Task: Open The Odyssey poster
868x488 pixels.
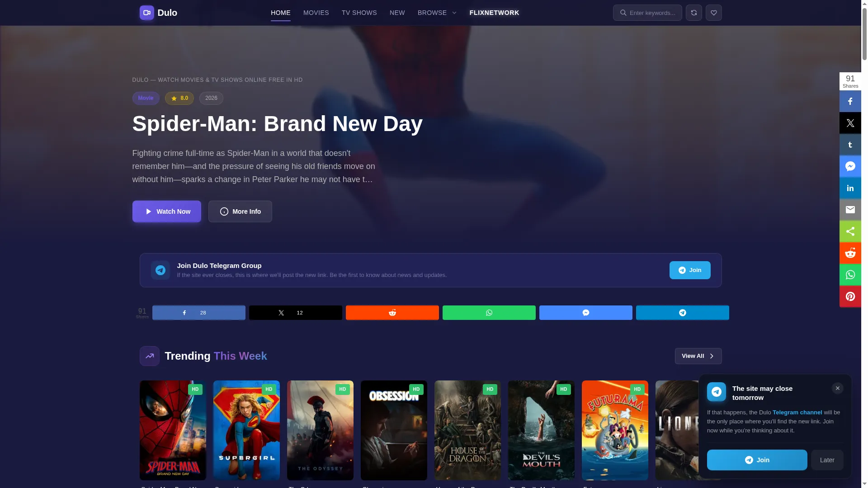Action: [x=320, y=430]
